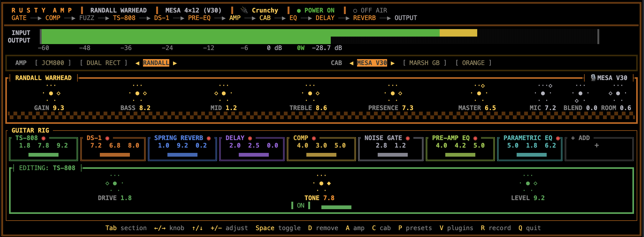
Task: Click the + ADD pedal slot label
Action: (x=580, y=138)
